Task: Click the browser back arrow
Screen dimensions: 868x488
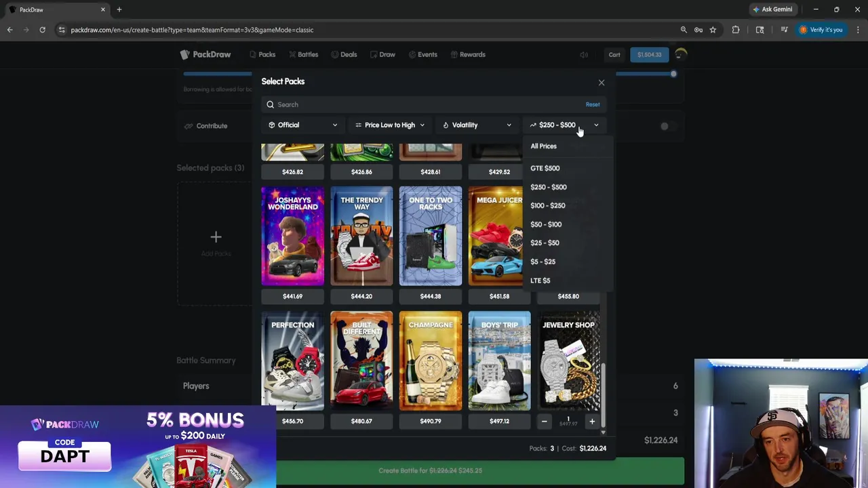Action: 9,30
